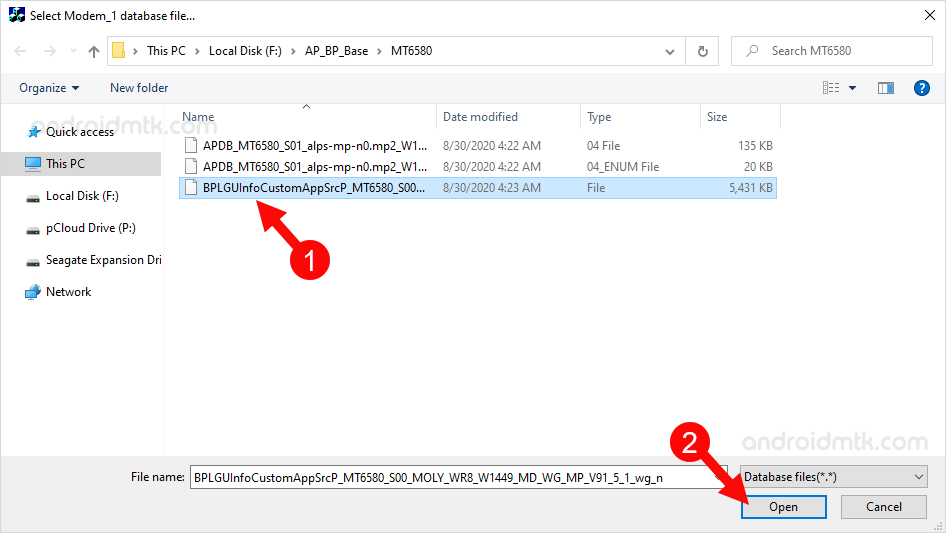This screenshot has width=946, height=533.
Task: Sort by Date modified column
Action: pyautogui.click(x=480, y=116)
